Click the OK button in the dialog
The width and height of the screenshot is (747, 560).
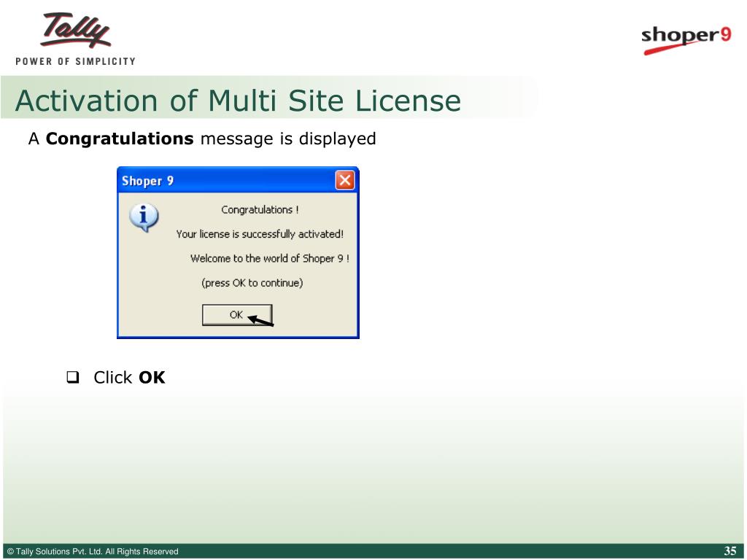tap(237, 315)
